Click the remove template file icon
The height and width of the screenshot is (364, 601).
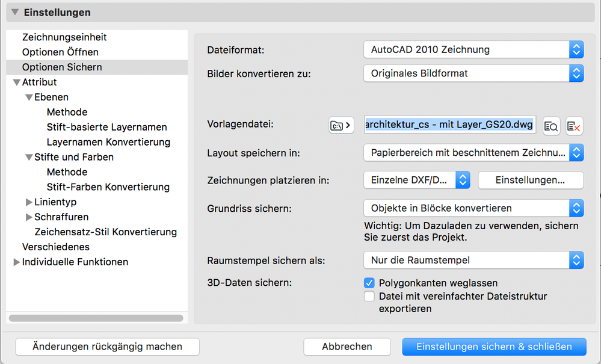[574, 126]
